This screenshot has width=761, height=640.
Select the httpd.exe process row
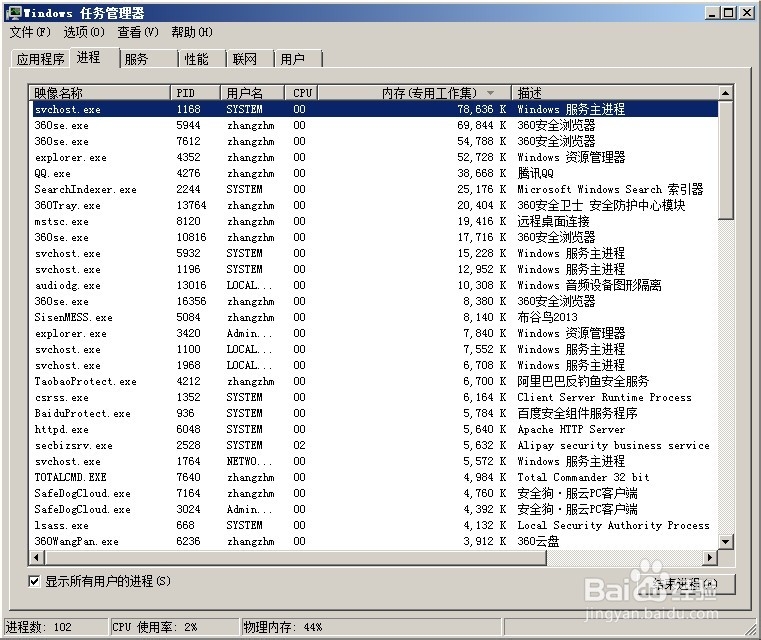coord(375,429)
